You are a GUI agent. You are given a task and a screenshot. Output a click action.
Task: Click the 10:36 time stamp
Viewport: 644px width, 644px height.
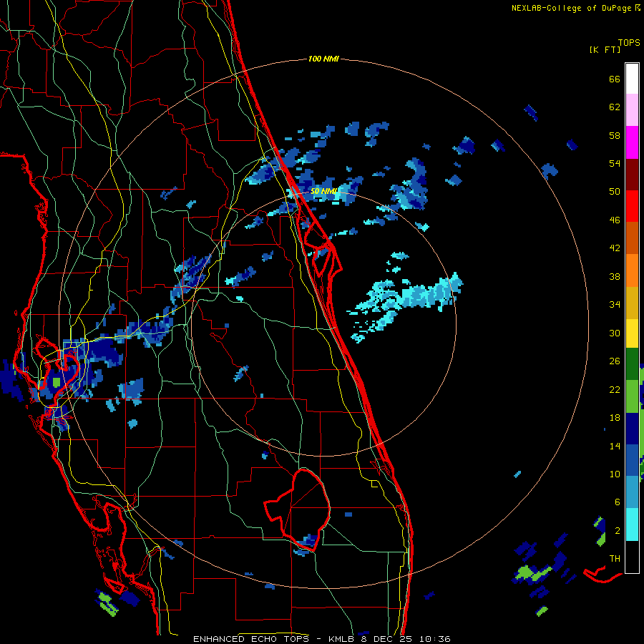[435, 639]
